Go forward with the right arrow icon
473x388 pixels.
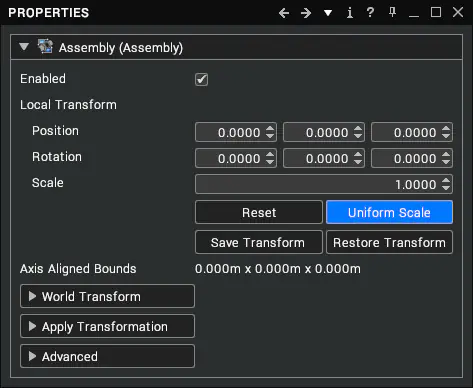coord(306,13)
